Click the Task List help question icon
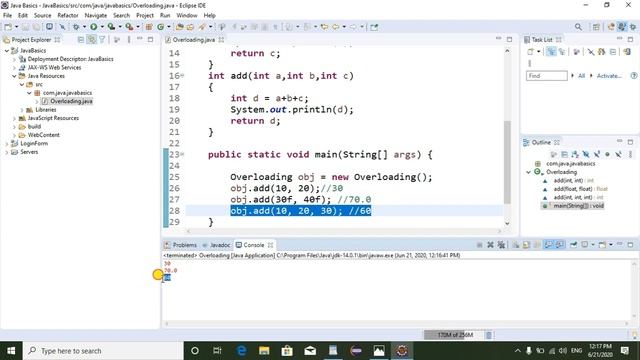640x360 pixels. (x=633, y=76)
